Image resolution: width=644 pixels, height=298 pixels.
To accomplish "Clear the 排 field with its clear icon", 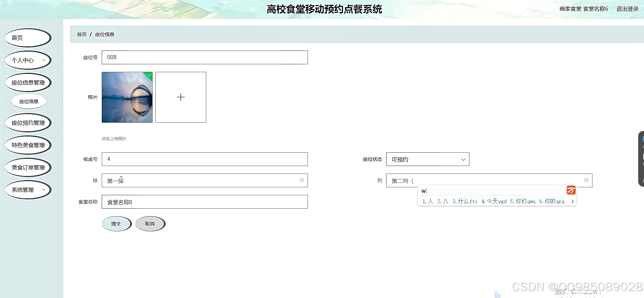I will click(x=302, y=180).
